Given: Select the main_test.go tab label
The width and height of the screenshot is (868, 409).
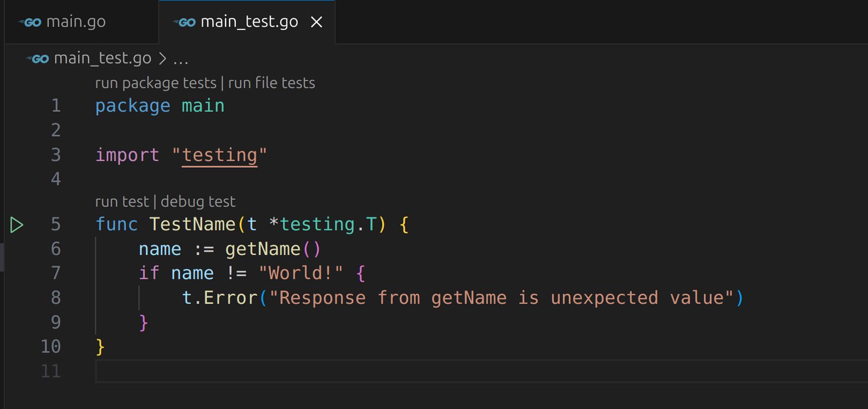Looking at the screenshot, I should pos(249,22).
